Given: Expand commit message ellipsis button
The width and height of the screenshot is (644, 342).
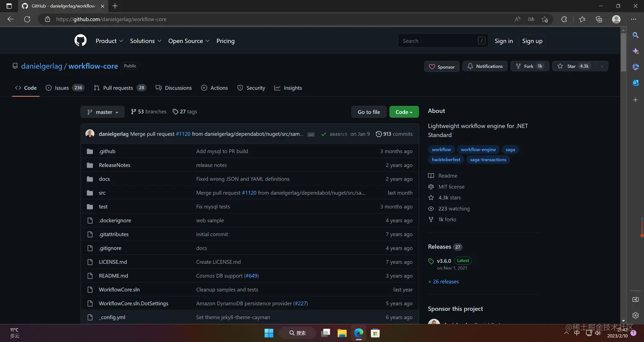Looking at the screenshot, I should point(311,134).
